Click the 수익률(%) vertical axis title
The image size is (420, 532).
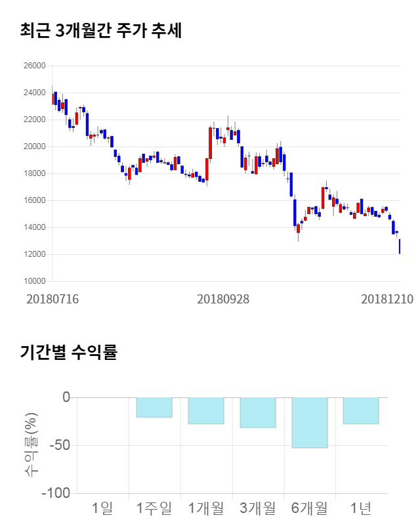[x=31, y=445]
